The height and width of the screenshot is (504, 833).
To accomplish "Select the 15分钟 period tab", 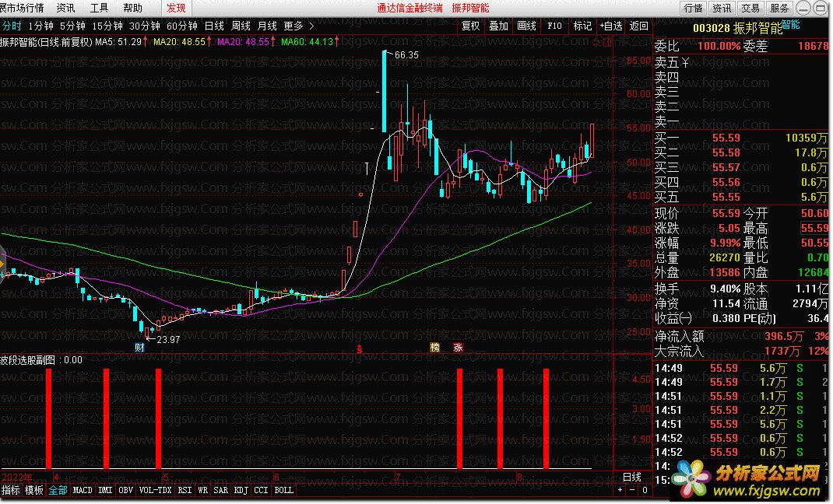I will coord(107,26).
